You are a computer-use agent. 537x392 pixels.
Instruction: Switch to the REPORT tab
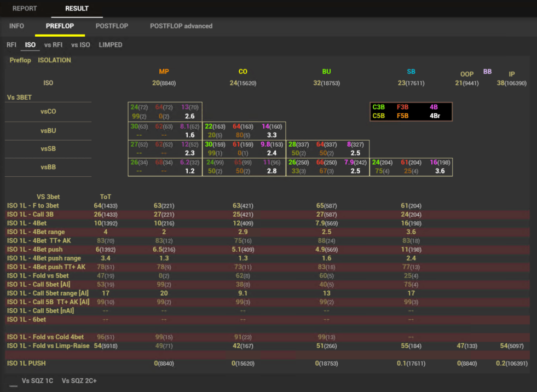24,9
